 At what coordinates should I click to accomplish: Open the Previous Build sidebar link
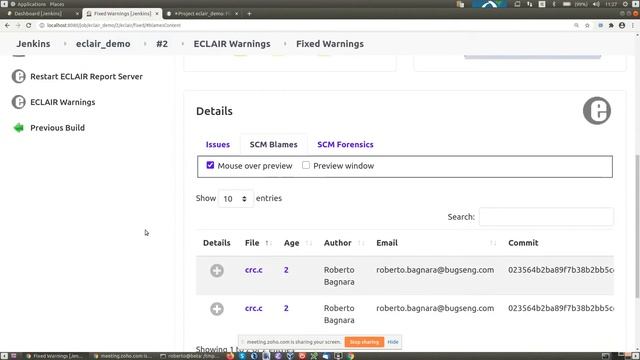coord(58,128)
